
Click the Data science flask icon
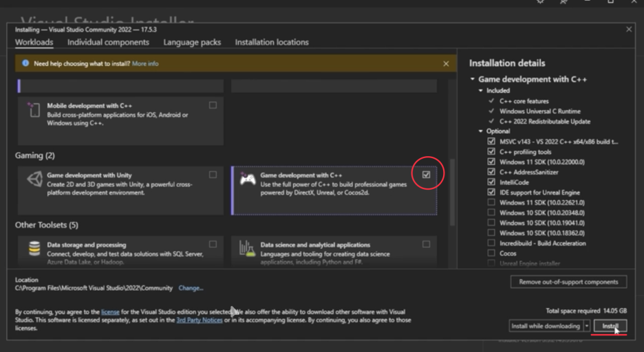point(247,249)
